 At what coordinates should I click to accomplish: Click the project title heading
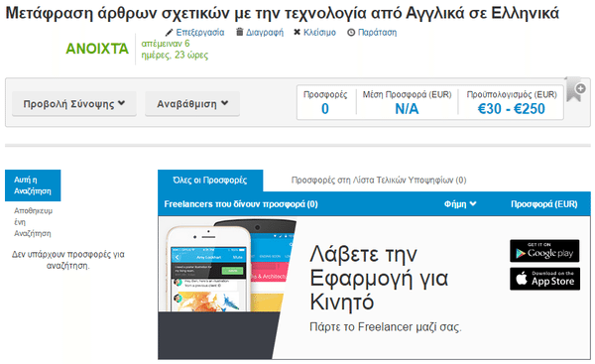point(282,13)
